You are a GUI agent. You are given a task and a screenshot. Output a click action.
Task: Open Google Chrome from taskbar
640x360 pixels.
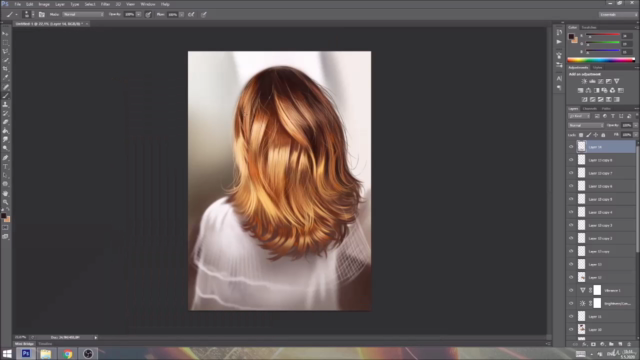(x=68, y=354)
